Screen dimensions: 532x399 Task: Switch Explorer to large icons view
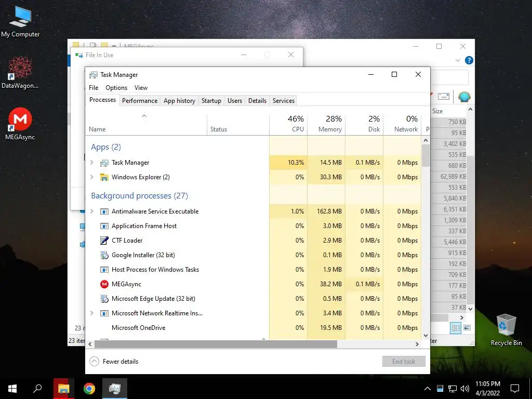(467, 328)
